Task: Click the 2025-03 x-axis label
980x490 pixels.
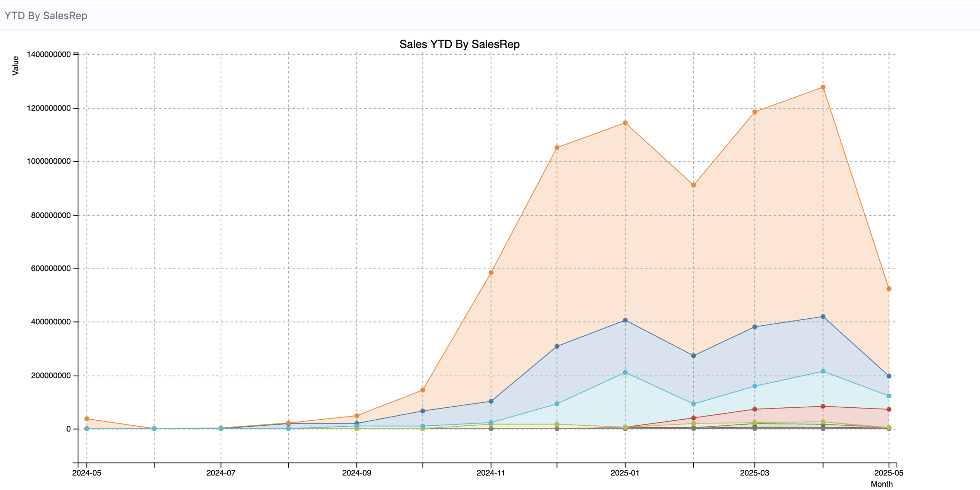Action: (x=754, y=473)
